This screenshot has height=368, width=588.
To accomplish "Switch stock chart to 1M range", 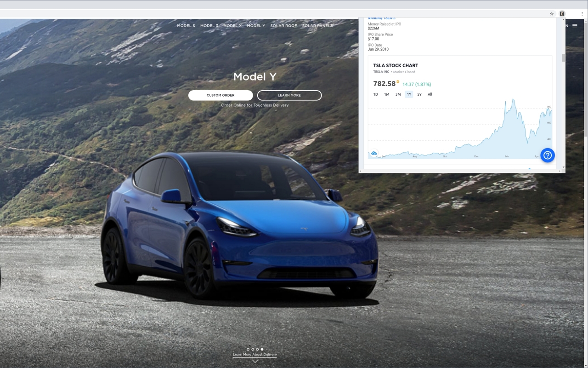I will click(387, 94).
